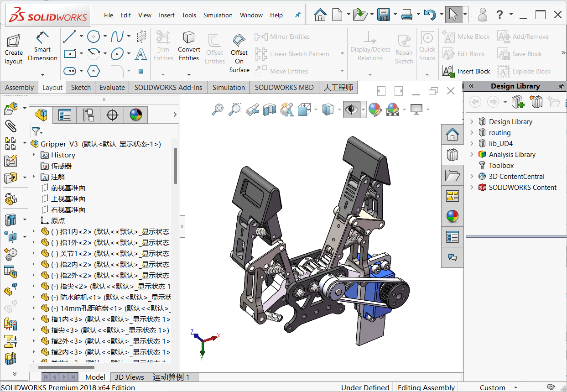Image resolution: width=567 pixels, height=392 pixels.
Task: Select SOLIDWORKS Content library item
Action: 523,187
